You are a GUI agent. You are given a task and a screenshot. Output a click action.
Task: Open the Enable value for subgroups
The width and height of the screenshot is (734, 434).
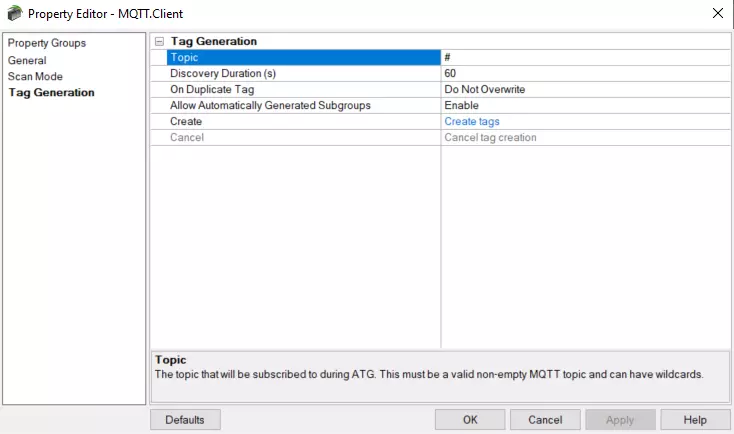(585, 105)
